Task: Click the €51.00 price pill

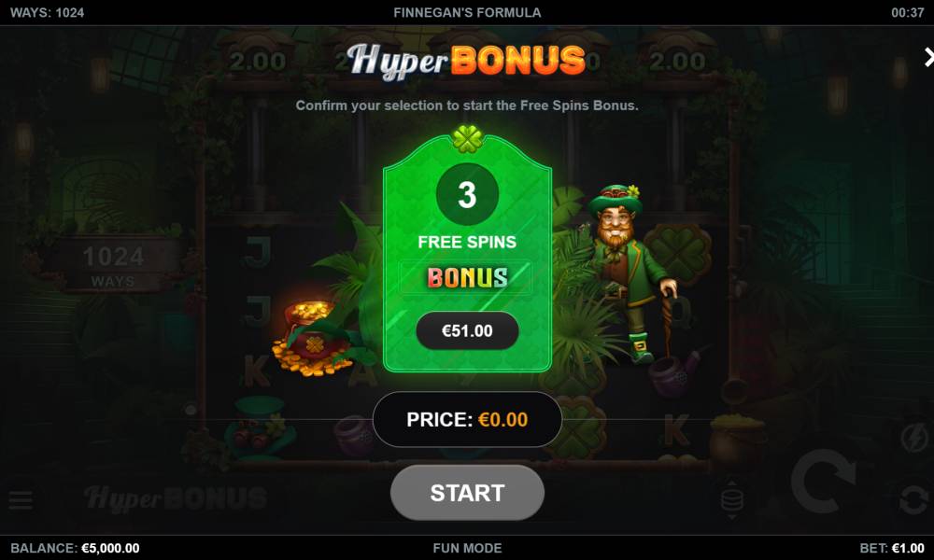Action: 467,331
